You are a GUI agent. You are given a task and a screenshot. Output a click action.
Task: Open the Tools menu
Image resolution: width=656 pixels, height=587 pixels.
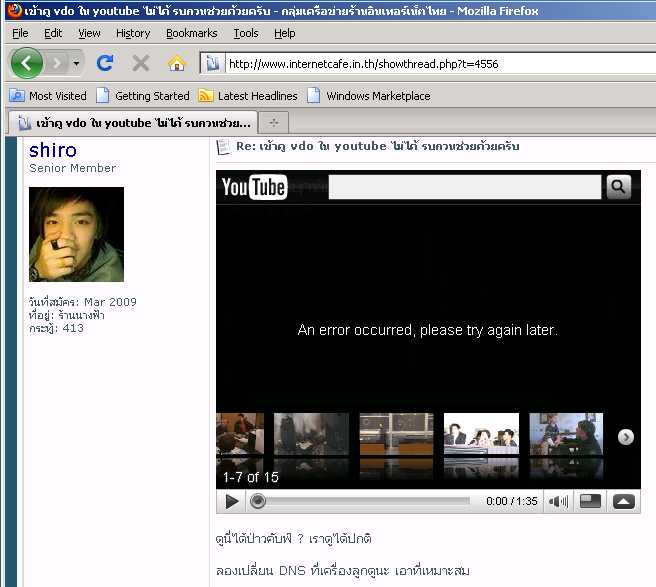[x=246, y=33]
